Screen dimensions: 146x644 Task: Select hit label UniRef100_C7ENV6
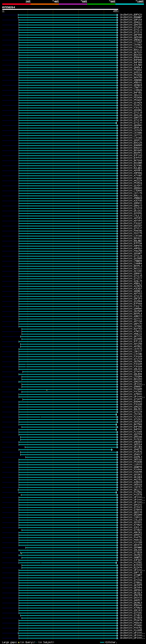point(131,191)
